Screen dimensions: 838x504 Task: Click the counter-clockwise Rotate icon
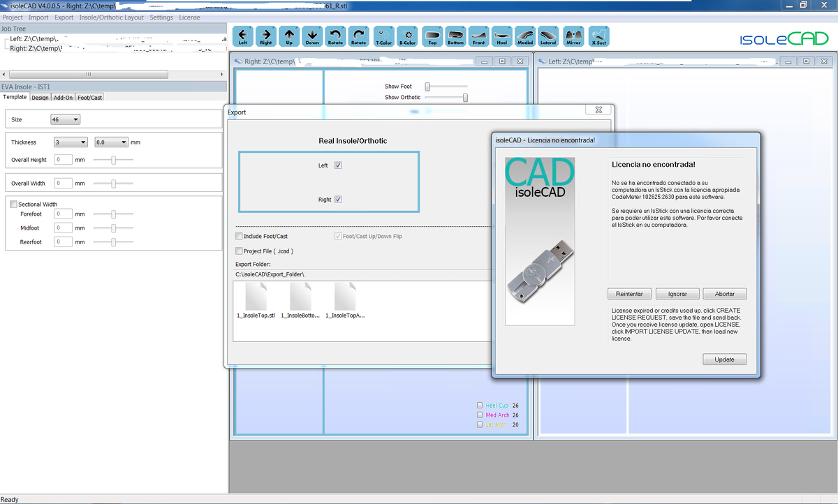coord(335,36)
